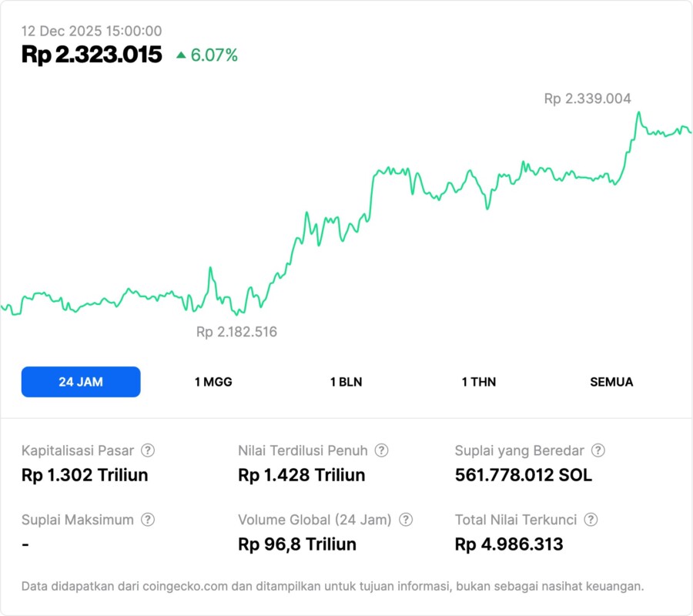Show the 1 THN price history
Screen dimensions: 693x616
click(x=479, y=382)
